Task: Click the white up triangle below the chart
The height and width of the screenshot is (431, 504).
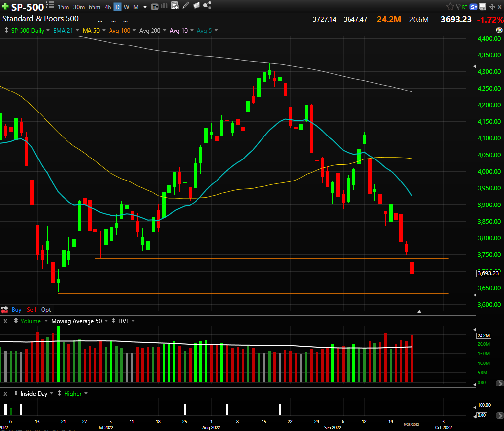Action: tap(419, 311)
